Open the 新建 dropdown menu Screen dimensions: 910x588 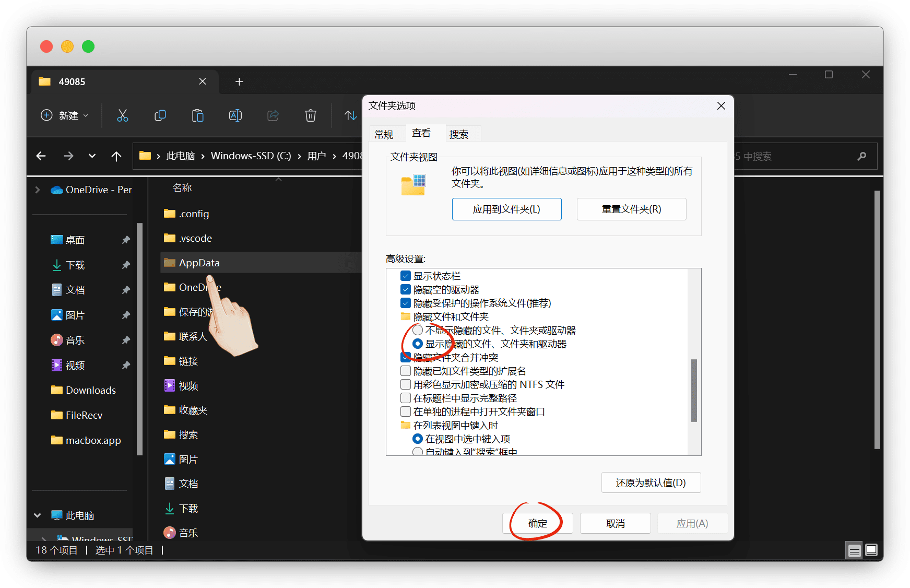click(x=65, y=115)
